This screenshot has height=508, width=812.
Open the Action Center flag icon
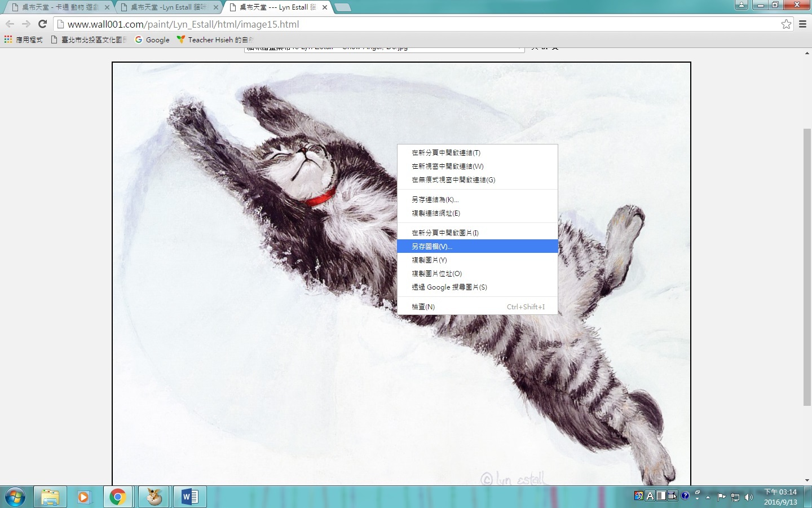(721, 497)
